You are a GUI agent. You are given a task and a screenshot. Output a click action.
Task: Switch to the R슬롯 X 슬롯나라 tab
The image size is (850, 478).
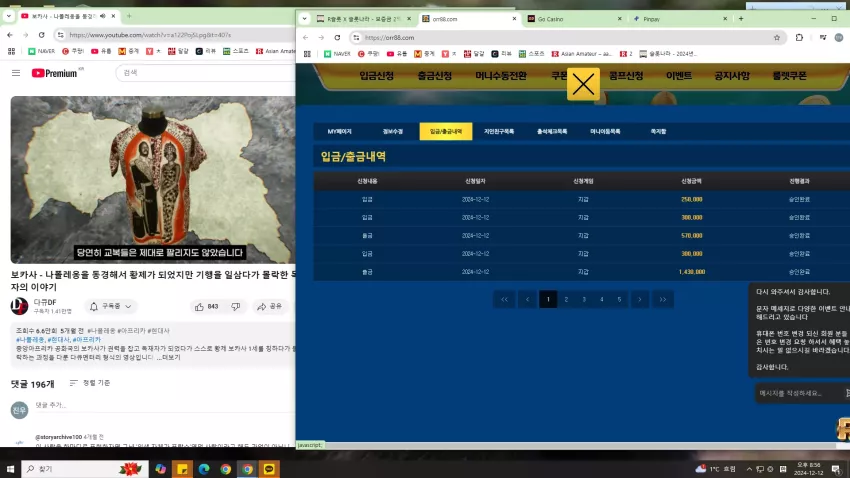363,19
